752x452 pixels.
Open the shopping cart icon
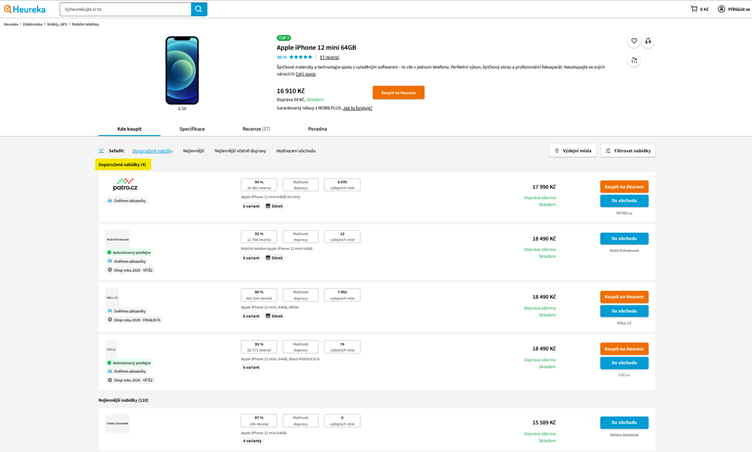693,9
